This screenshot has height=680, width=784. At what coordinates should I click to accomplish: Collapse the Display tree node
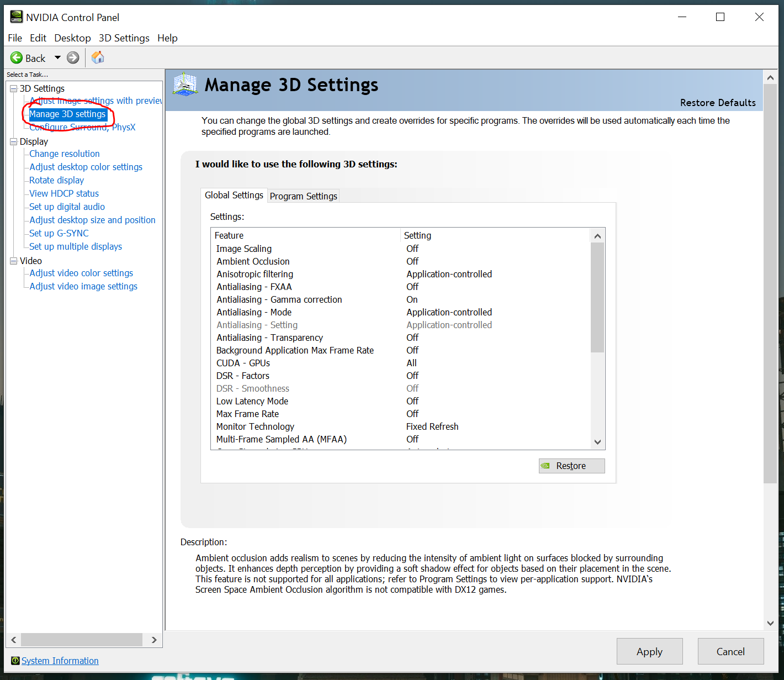pyautogui.click(x=14, y=141)
